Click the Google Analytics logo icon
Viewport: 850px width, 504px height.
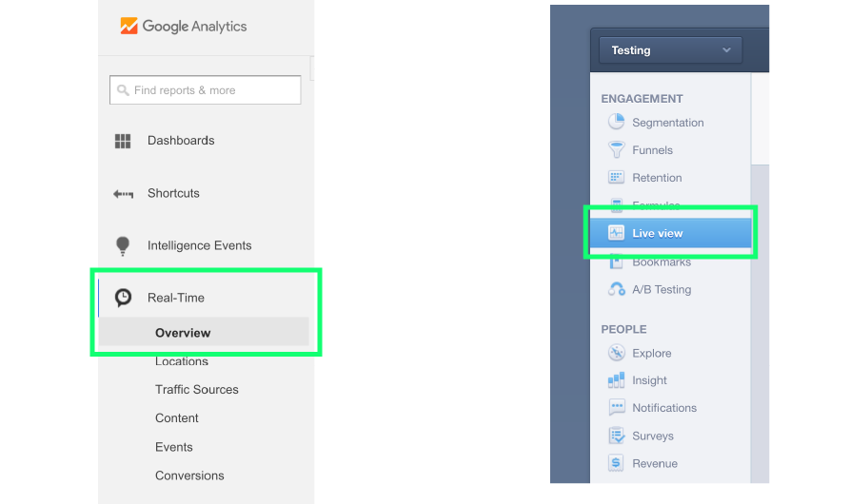[129, 26]
